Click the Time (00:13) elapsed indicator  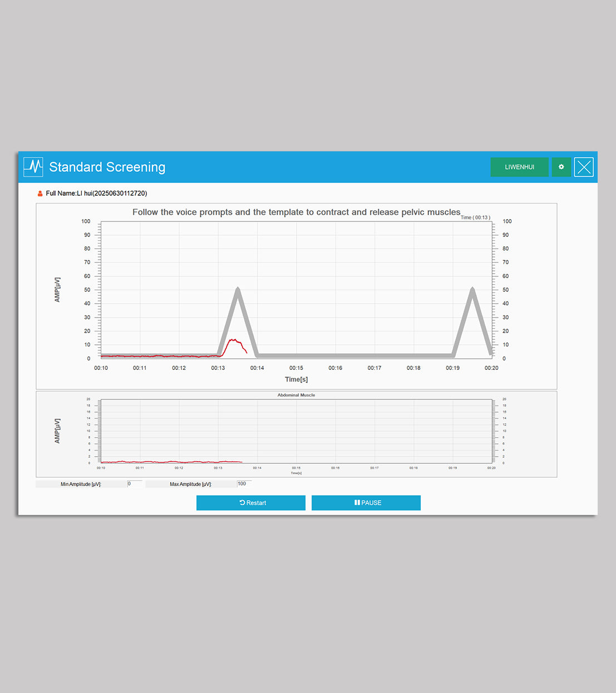tap(475, 217)
